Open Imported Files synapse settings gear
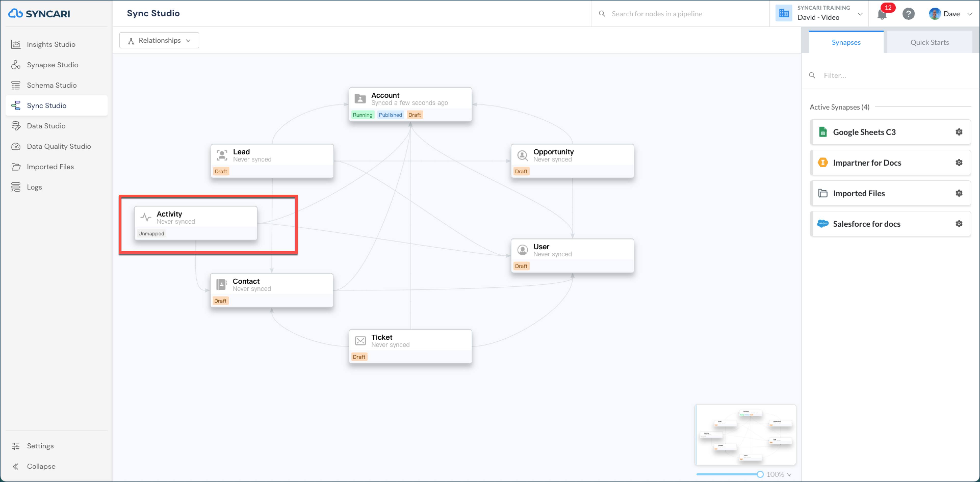Screen dimensions: 980x482 click(x=959, y=193)
